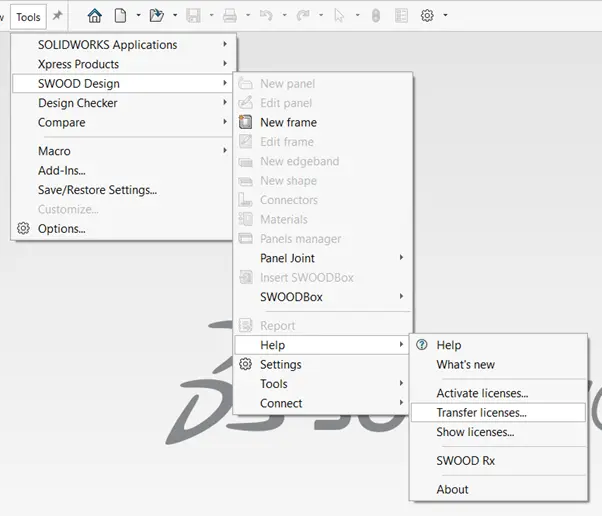Open Panel Joint submenu
This screenshot has height=516, width=602.
point(322,258)
